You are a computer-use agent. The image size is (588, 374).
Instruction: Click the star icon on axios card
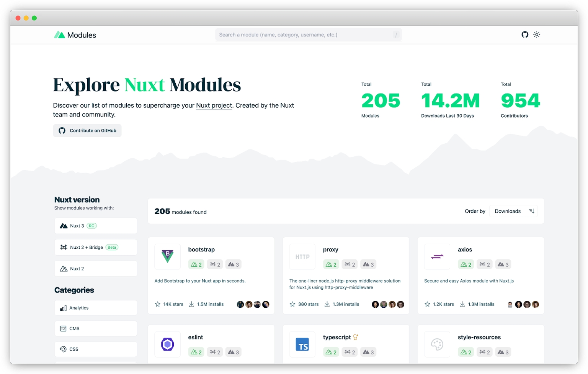click(x=427, y=304)
